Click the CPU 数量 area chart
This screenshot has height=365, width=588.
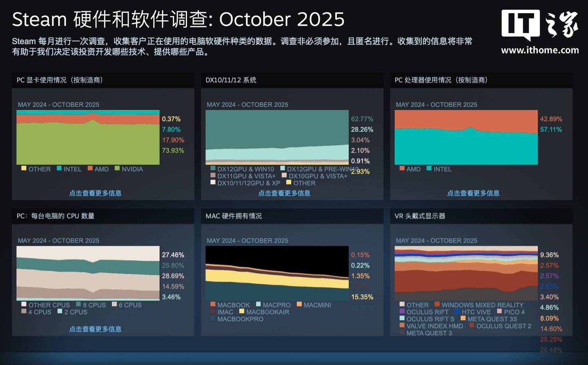pyautogui.click(x=88, y=273)
